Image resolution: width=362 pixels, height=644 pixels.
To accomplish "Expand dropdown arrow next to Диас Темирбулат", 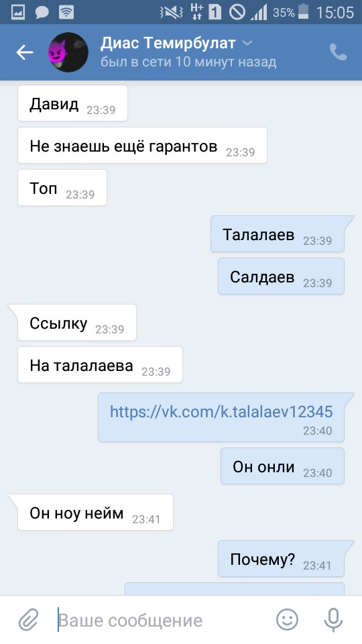I will 247,43.
